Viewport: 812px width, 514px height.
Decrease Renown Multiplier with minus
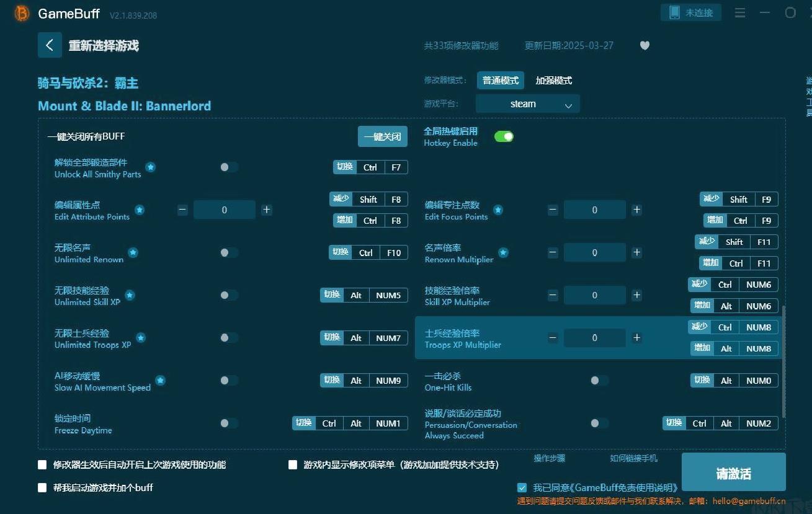pyautogui.click(x=553, y=252)
